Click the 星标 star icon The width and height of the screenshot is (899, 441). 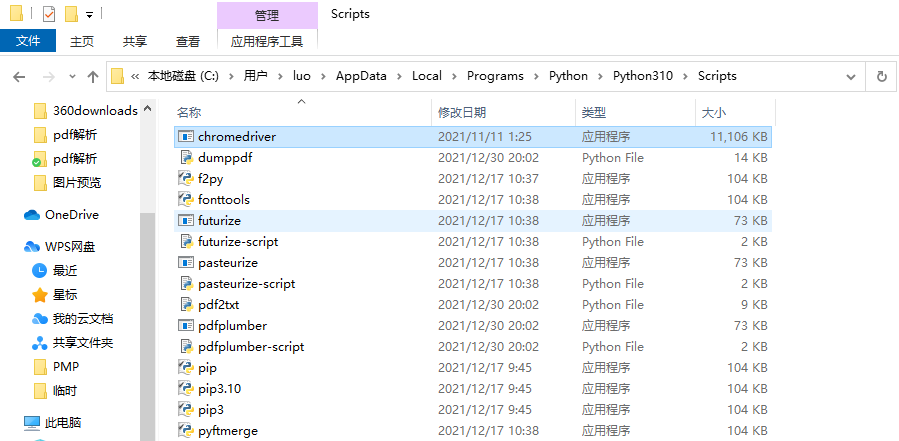pos(40,295)
